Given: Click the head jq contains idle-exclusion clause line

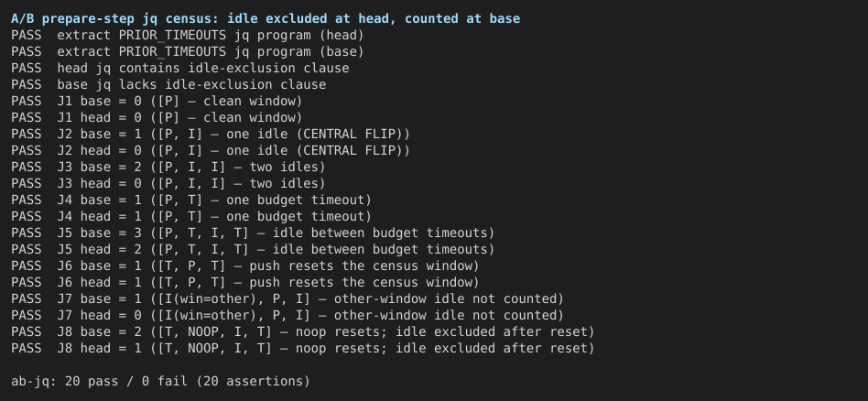Looking at the screenshot, I should [179, 68].
